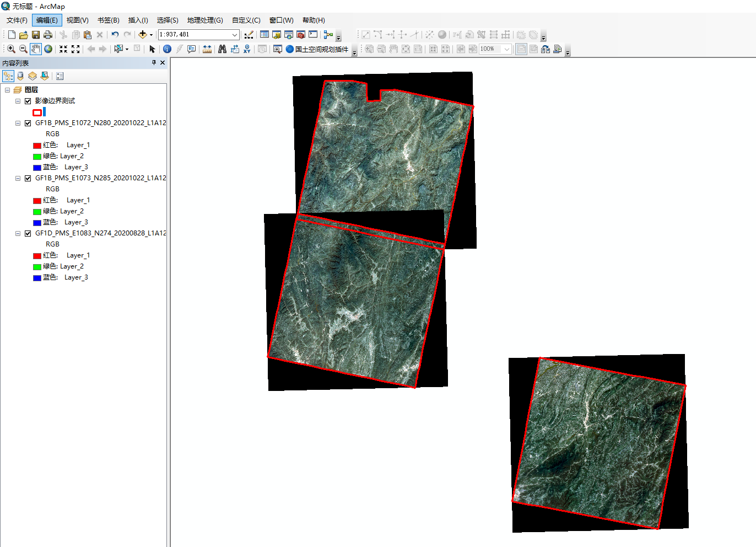Screen dimensions: 756x547
Task: Select the Pan hand tool
Action: click(36, 49)
